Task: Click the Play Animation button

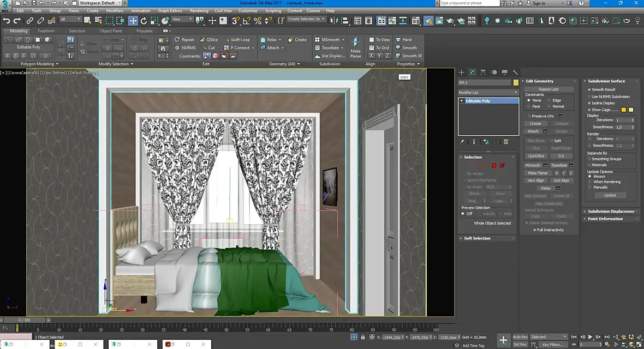Action: coord(591,337)
